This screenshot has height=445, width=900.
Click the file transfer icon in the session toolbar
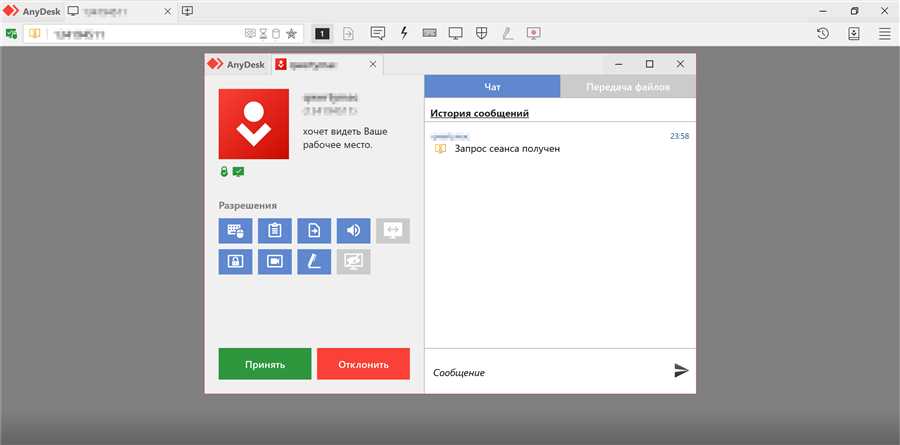[348, 34]
